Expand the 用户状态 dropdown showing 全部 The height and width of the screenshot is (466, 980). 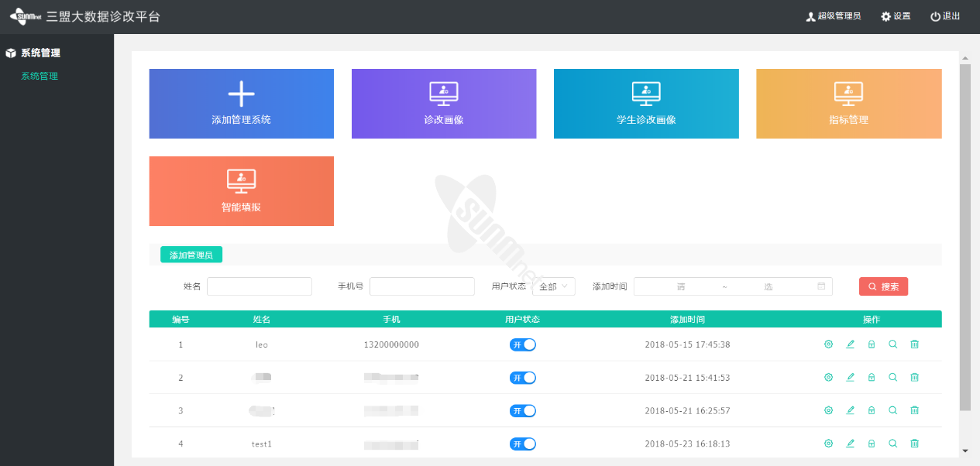point(553,286)
